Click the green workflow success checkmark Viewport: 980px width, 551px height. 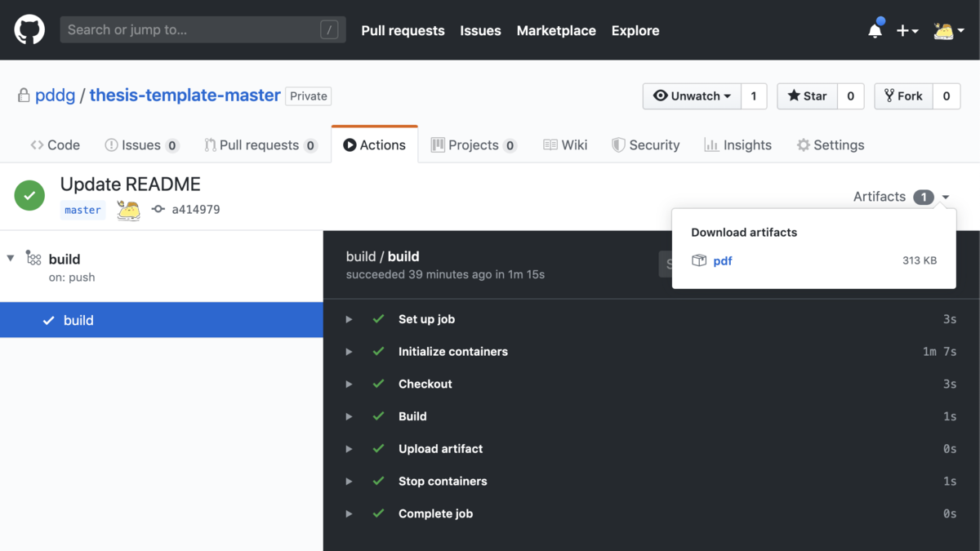pos(29,195)
